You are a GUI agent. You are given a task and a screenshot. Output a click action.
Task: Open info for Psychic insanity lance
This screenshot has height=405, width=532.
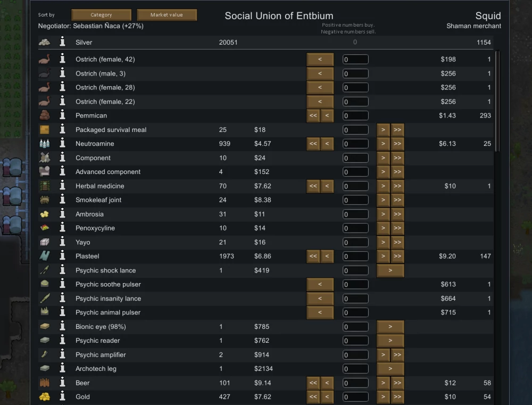[62, 299]
